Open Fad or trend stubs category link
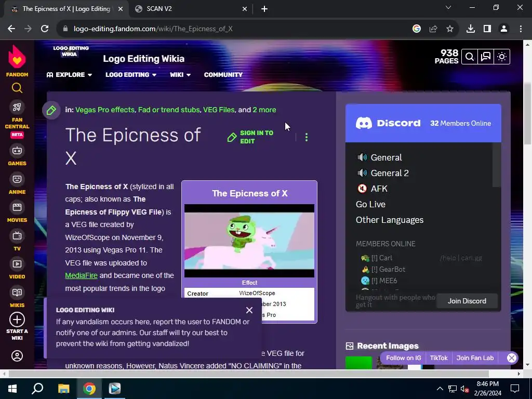The image size is (532, 399). click(169, 110)
